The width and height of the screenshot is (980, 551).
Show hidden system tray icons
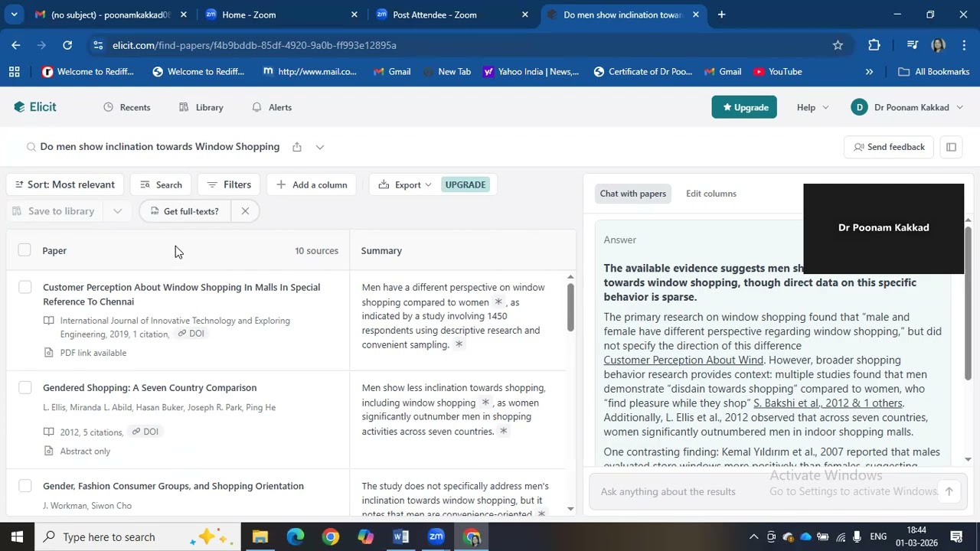[753, 537]
